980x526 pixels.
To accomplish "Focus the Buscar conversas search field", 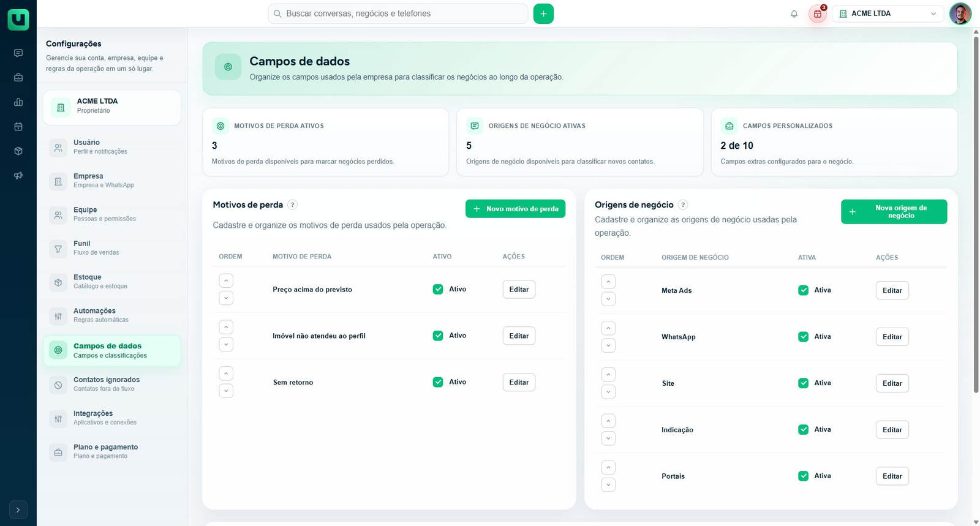I will [398, 13].
